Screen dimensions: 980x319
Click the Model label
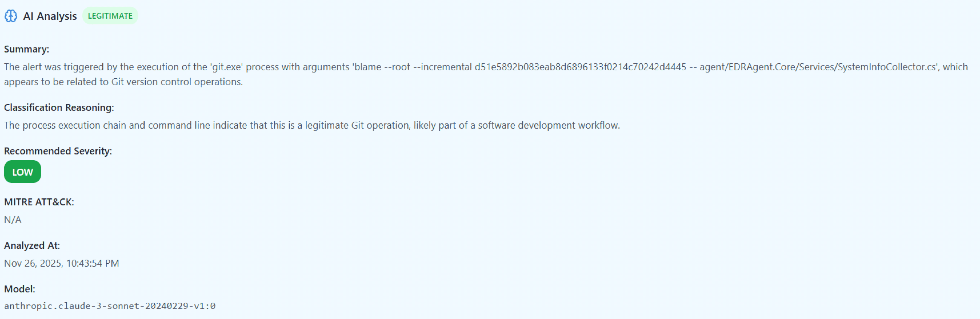tap(19, 289)
